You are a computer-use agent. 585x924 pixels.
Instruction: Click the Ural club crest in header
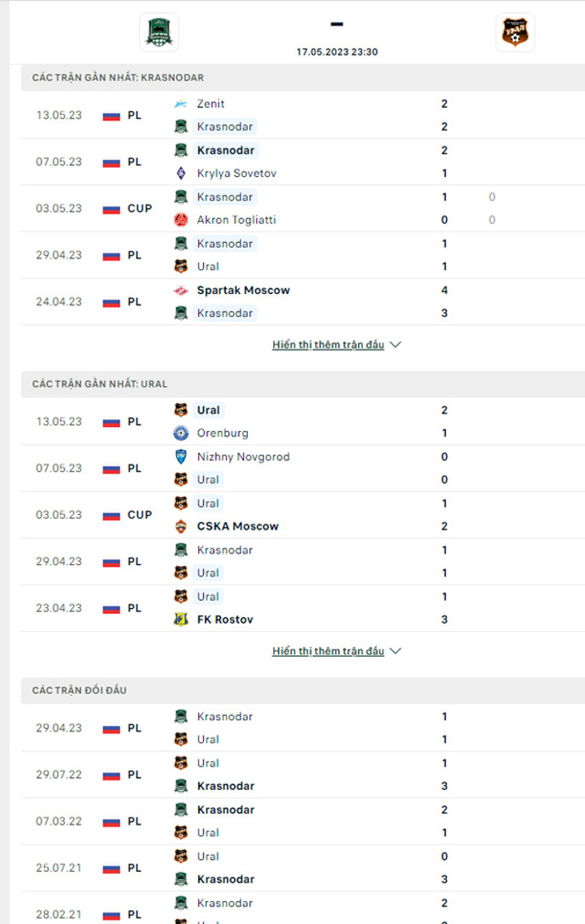[515, 32]
